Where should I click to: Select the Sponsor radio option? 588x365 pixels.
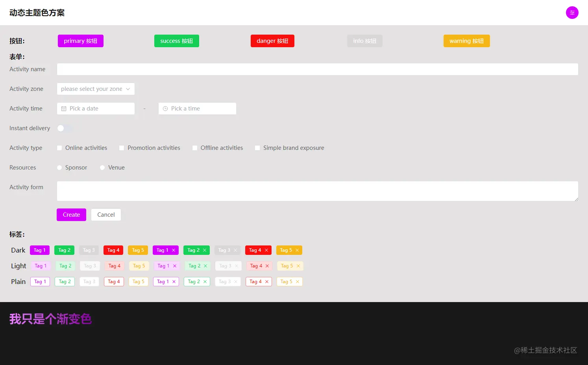(x=59, y=168)
